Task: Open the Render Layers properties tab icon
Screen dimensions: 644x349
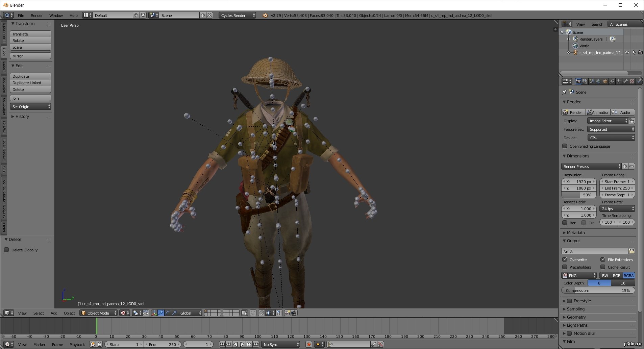Action: [585, 81]
